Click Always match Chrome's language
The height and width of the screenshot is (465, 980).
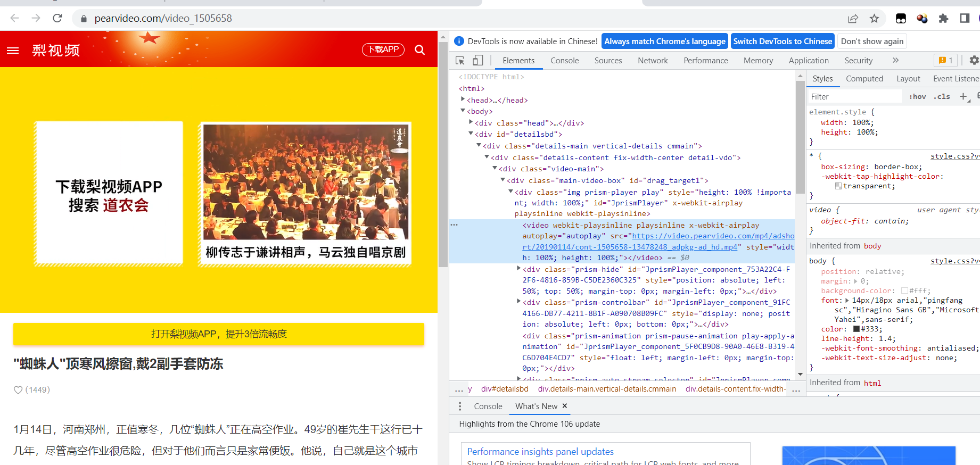point(665,41)
